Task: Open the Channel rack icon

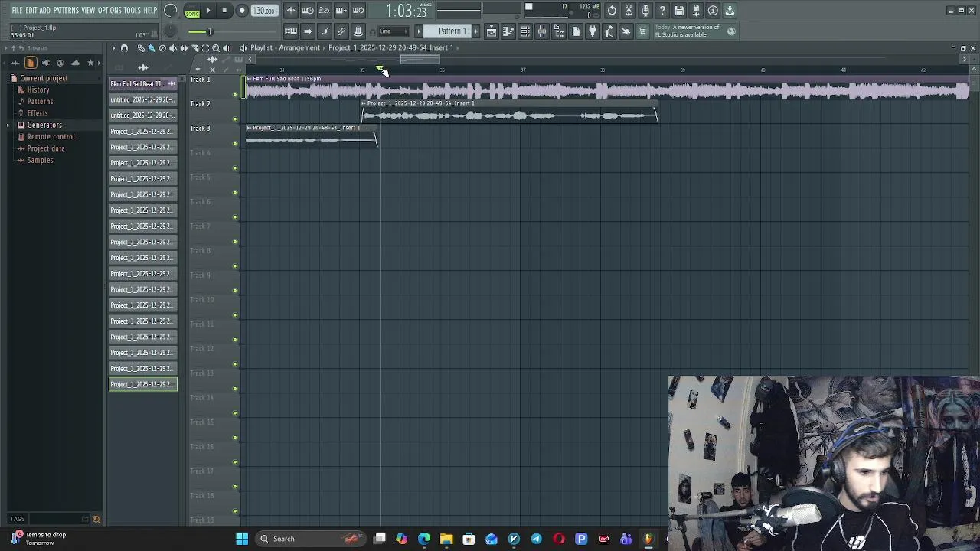Action: (525, 31)
